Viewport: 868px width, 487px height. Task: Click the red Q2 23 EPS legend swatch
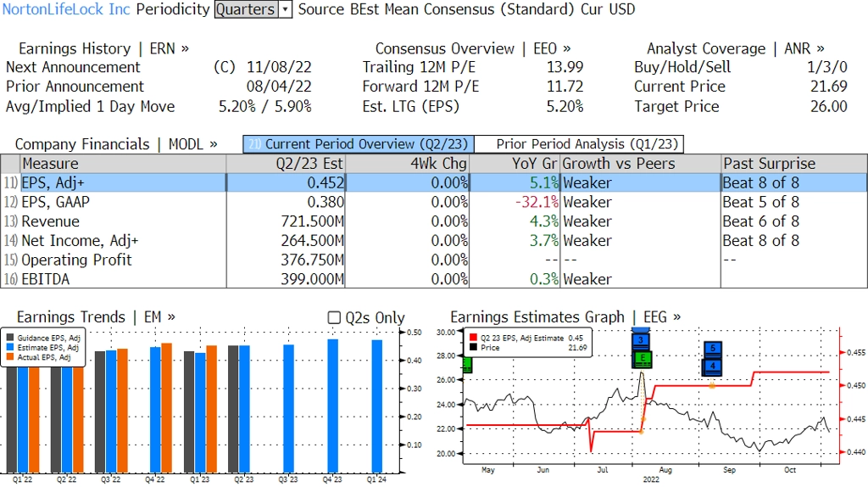tap(473, 338)
